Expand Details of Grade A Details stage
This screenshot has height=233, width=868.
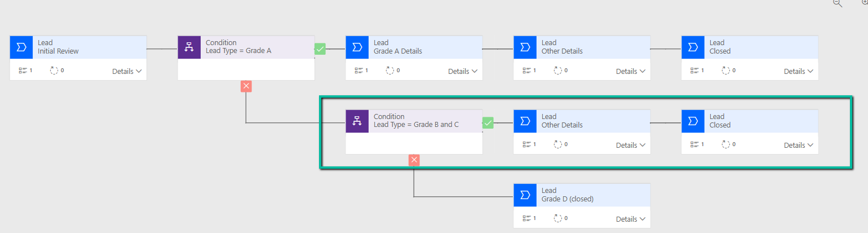[x=463, y=72]
